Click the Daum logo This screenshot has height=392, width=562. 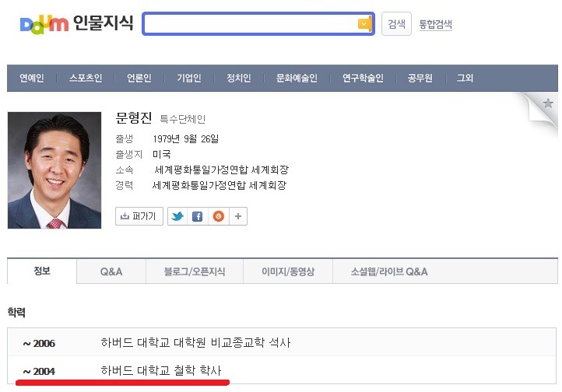(x=44, y=24)
